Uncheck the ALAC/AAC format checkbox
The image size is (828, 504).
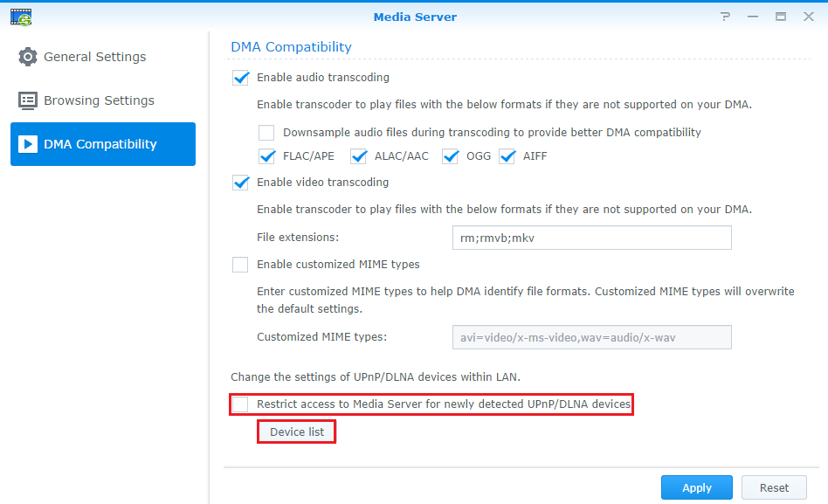click(x=359, y=156)
